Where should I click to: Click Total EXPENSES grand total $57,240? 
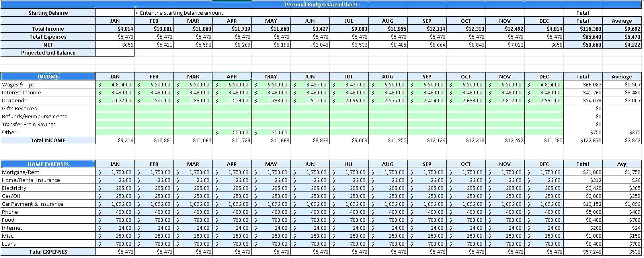(x=583, y=252)
